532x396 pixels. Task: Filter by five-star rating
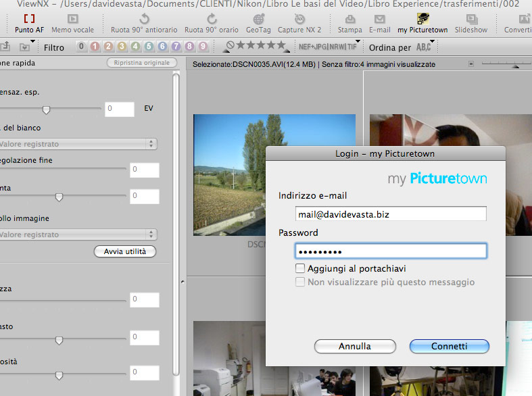pos(281,45)
